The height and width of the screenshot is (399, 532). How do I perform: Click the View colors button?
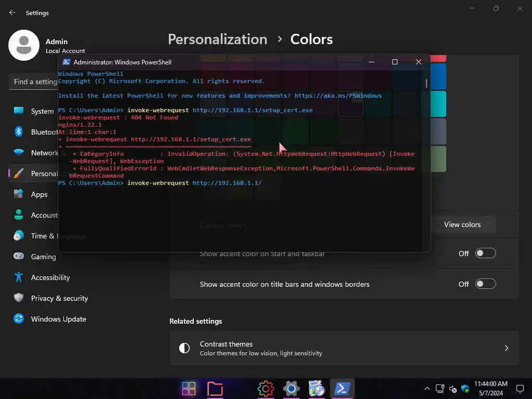(x=462, y=224)
